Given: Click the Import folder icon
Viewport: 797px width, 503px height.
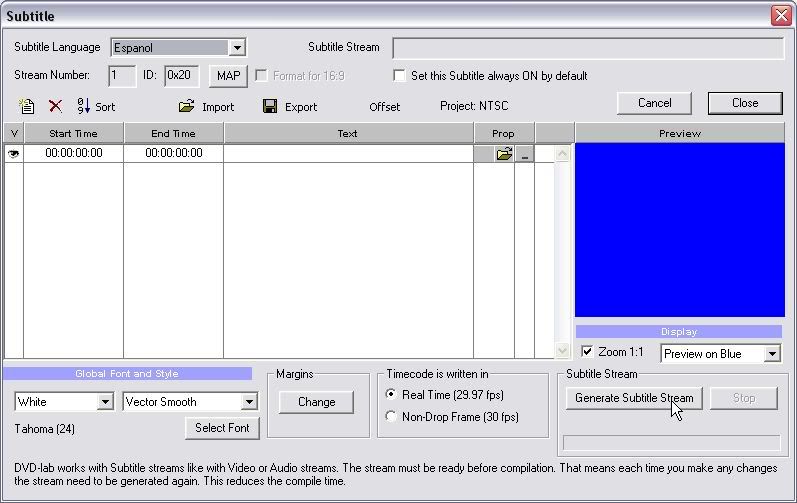Looking at the screenshot, I should [x=187, y=106].
